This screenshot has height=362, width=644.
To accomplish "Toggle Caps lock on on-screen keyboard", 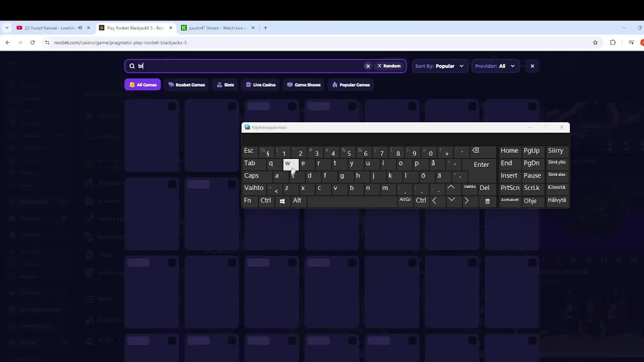I will point(257,176).
